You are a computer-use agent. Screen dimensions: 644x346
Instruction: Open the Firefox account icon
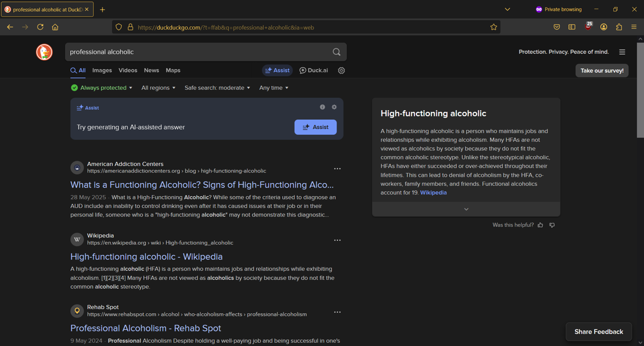604,27
